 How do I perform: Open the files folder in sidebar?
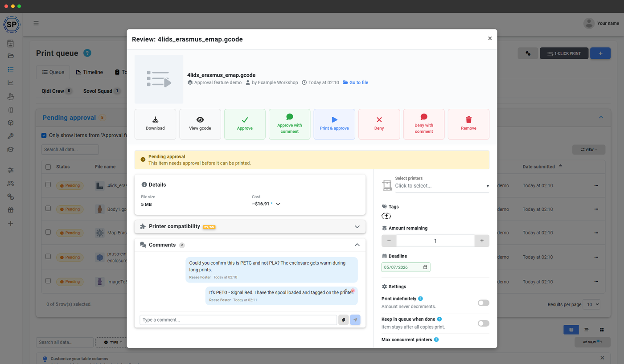point(11,56)
